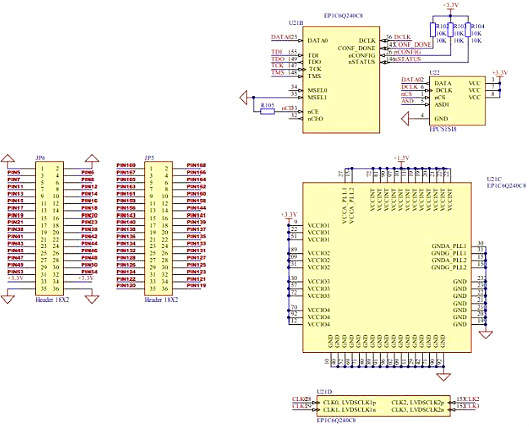Viewport: 529px width, 427px height.
Task: Select resistor R105 near the nCE pin
Action: [268, 111]
